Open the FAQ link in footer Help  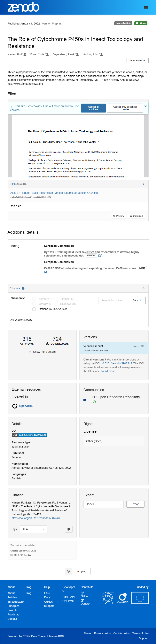(47, 593)
